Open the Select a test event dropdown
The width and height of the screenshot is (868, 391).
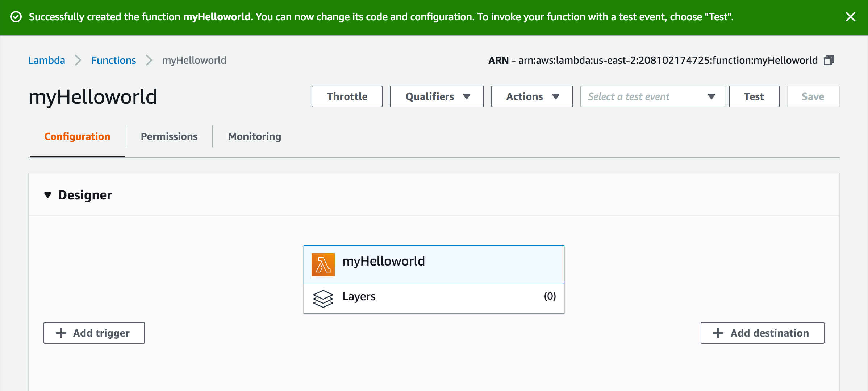click(652, 96)
